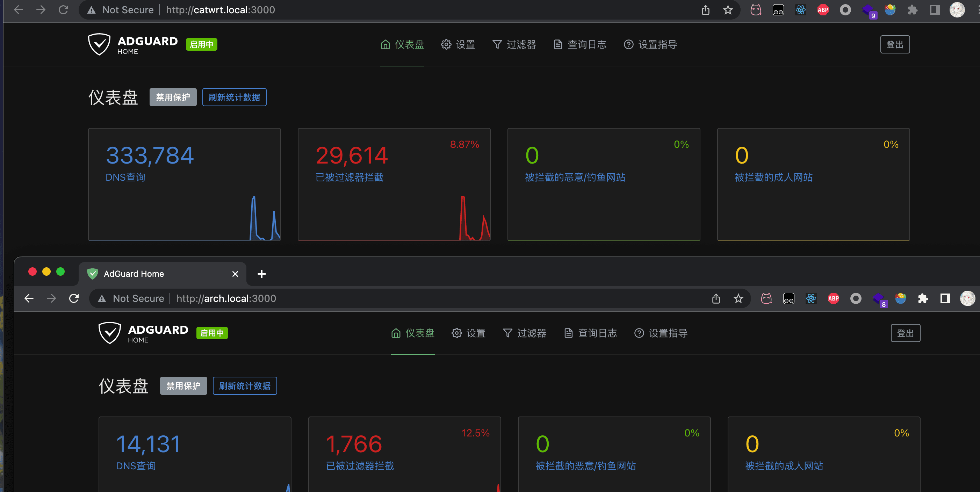The width and height of the screenshot is (980, 492).
Task: Open the ABP extension in catwrt window
Action: pyautogui.click(x=823, y=10)
